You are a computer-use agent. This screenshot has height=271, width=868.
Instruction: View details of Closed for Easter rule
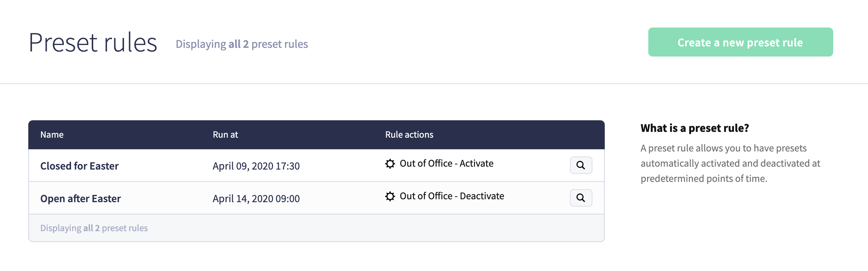(581, 165)
